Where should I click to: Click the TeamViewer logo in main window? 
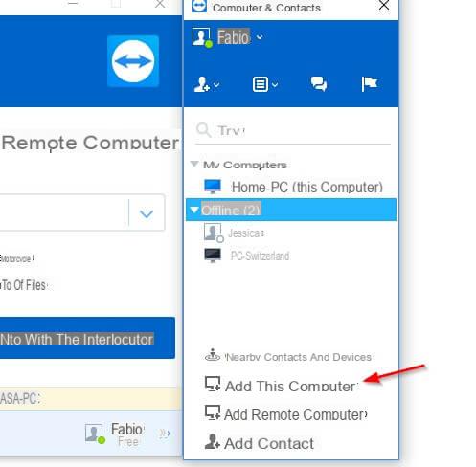(x=133, y=61)
